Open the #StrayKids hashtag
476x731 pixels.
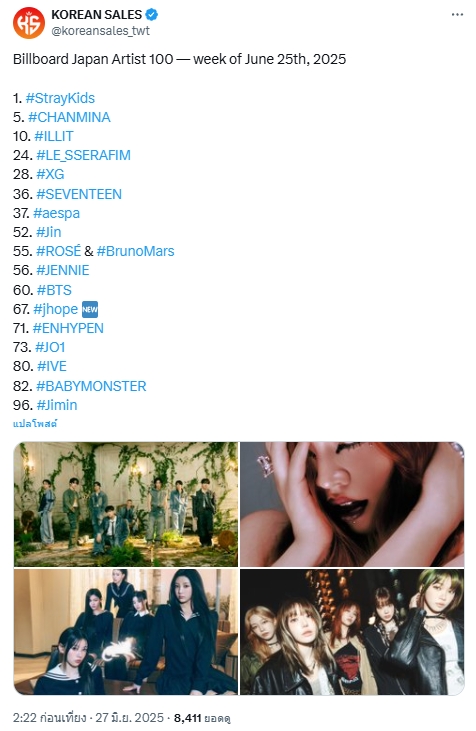(60, 98)
